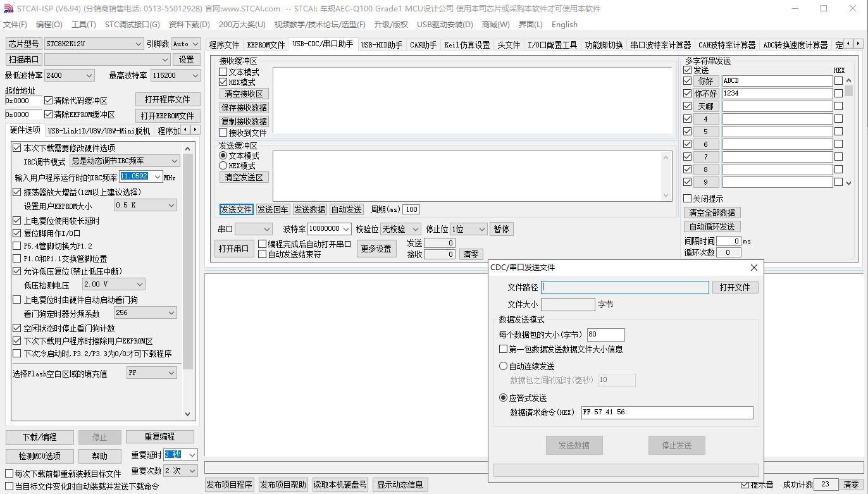
Task: Click the multi-string scrollbar down arrow
Action: (x=849, y=182)
